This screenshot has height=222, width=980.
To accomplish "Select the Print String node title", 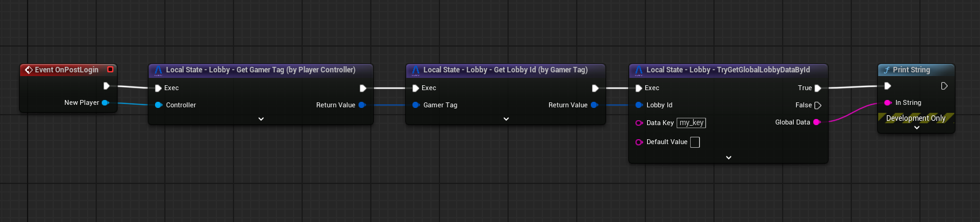I will pyautogui.click(x=911, y=70).
